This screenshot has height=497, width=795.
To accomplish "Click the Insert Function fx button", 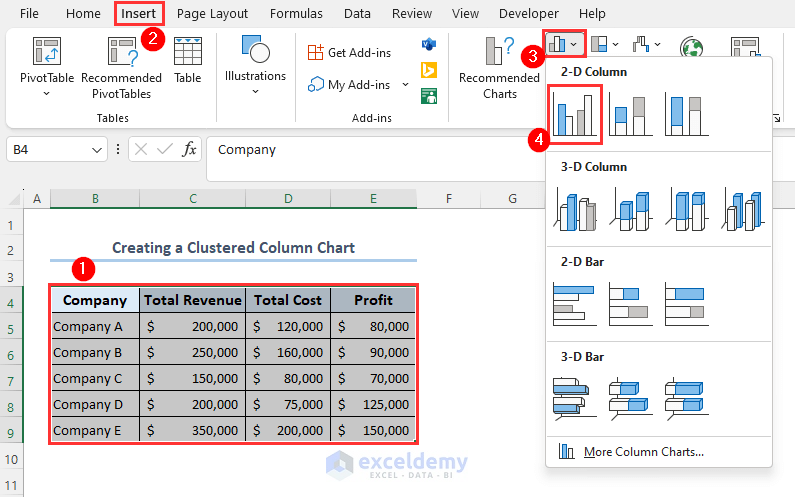I will (190, 150).
